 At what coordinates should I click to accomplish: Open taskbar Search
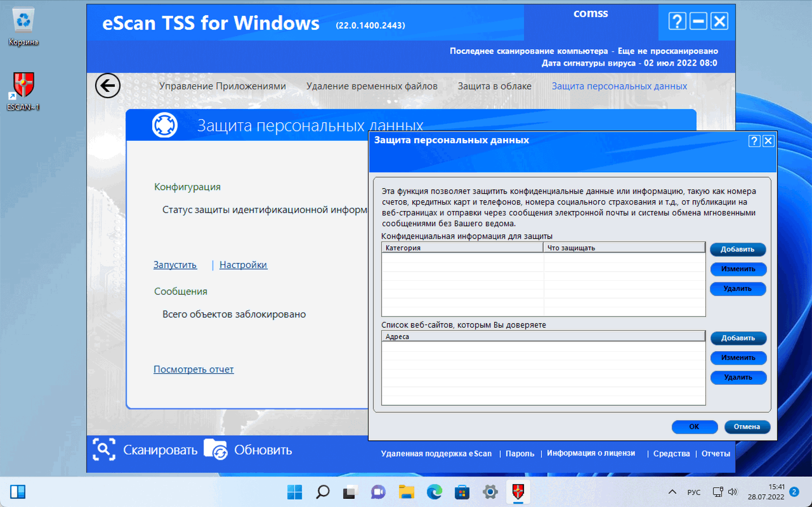(323, 492)
